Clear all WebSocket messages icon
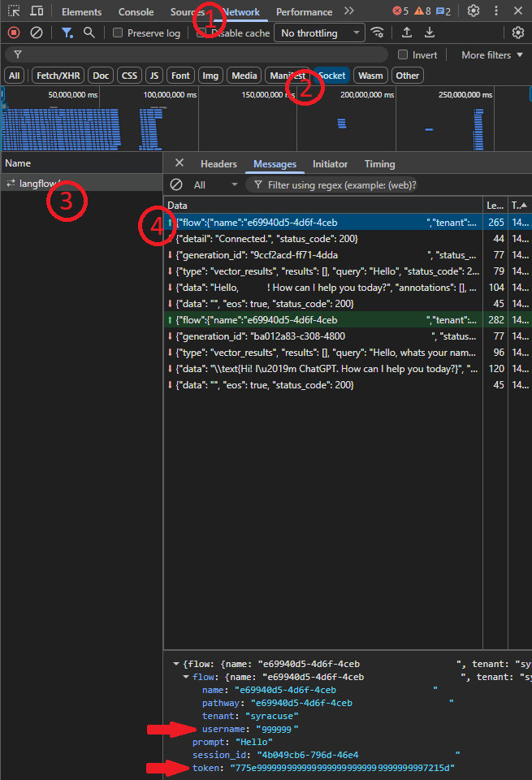The width and height of the screenshot is (532, 780). point(176,184)
